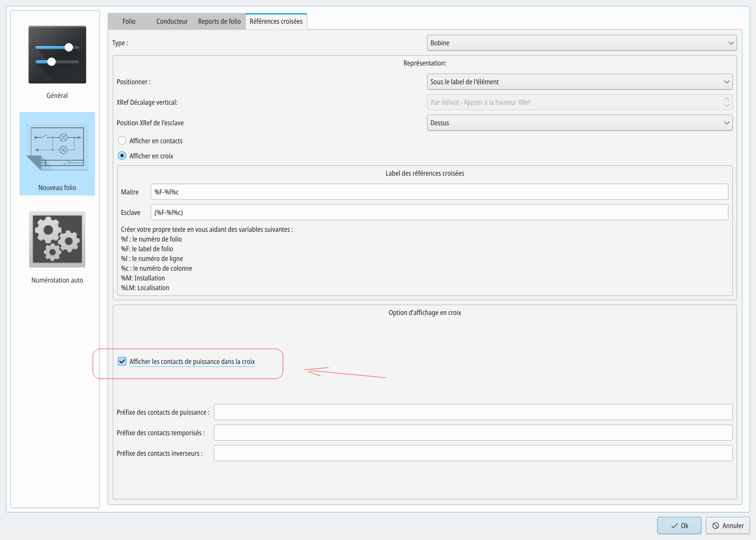Click the Annuler button
756x540 pixels.
[x=728, y=526]
